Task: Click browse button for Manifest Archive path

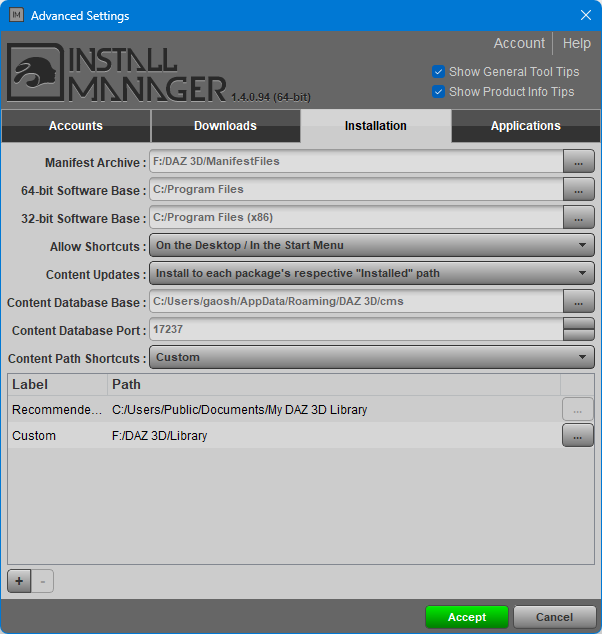Action: click(578, 161)
